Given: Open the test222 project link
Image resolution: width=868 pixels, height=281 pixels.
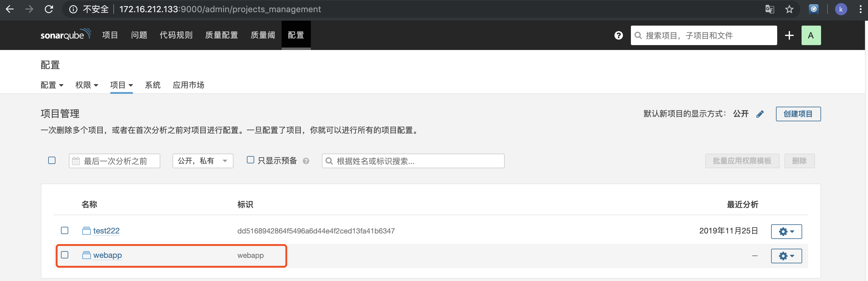Looking at the screenshot, I should 106,231.
